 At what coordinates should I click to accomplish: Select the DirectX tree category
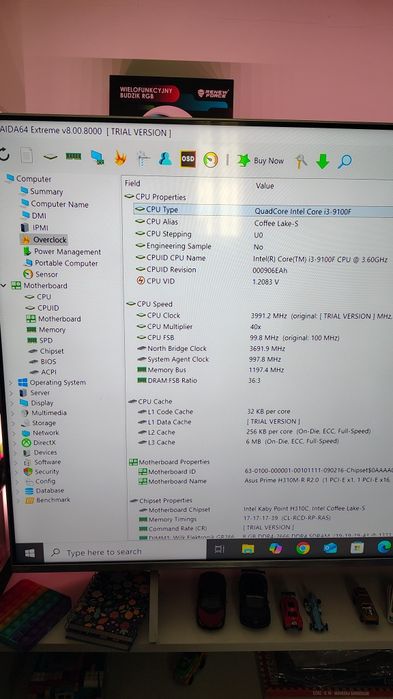pyautogui.click(x=39, y=443)
